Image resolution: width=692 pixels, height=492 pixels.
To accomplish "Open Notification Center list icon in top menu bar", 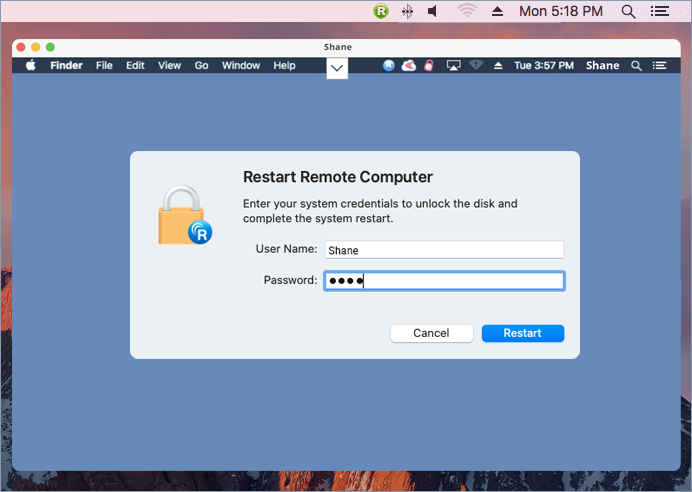I will point(660,11).
